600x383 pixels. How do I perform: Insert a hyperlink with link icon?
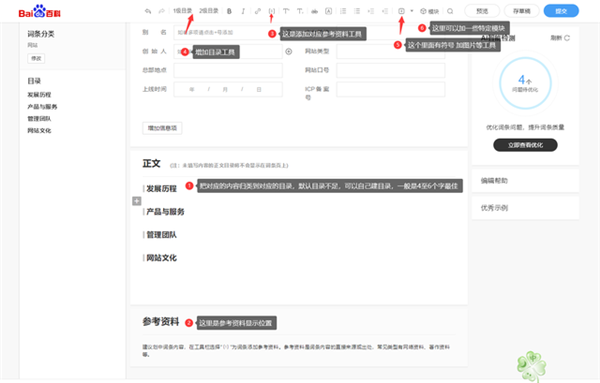click(258, 11)
